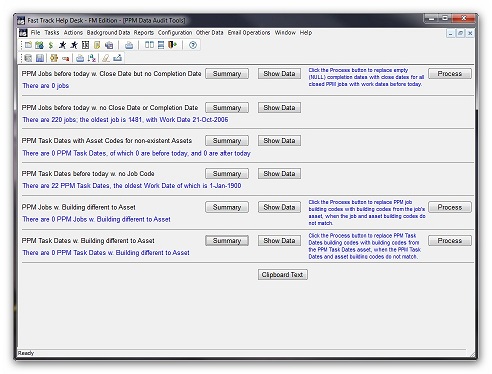Click text 'There are 220 jobs; the oldest job is 1481'
This screenshot has width=492, height=374.
83,120
